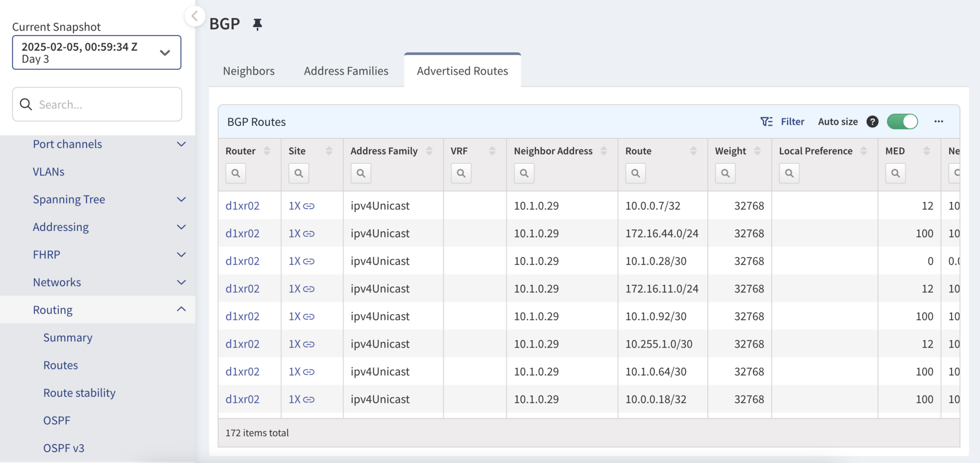The width and height of the screenshot is (980, 463).
Task: Open the Router column search
Action: [235, 173]
